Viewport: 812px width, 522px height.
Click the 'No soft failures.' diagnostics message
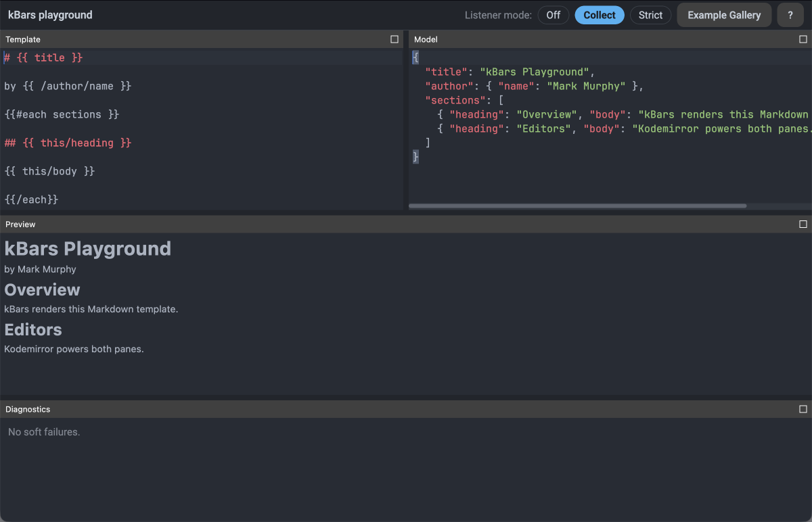44,432
